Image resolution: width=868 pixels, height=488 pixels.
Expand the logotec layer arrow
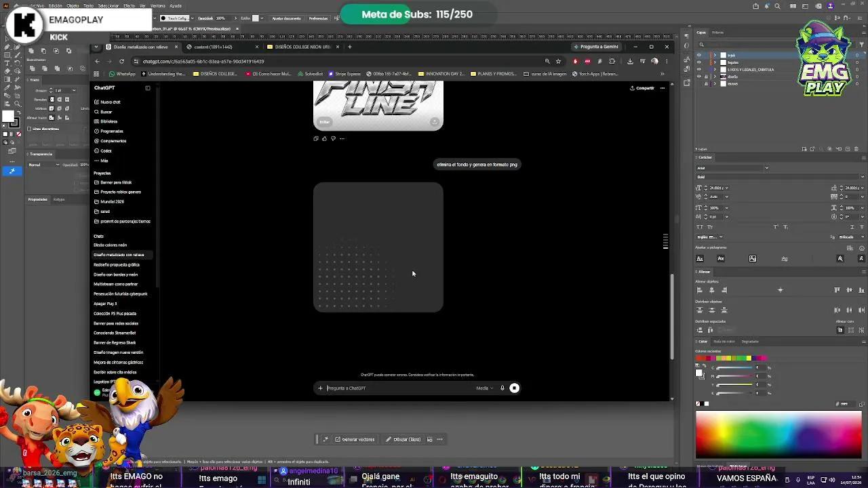pyautogui.click(x=714, y=62)
